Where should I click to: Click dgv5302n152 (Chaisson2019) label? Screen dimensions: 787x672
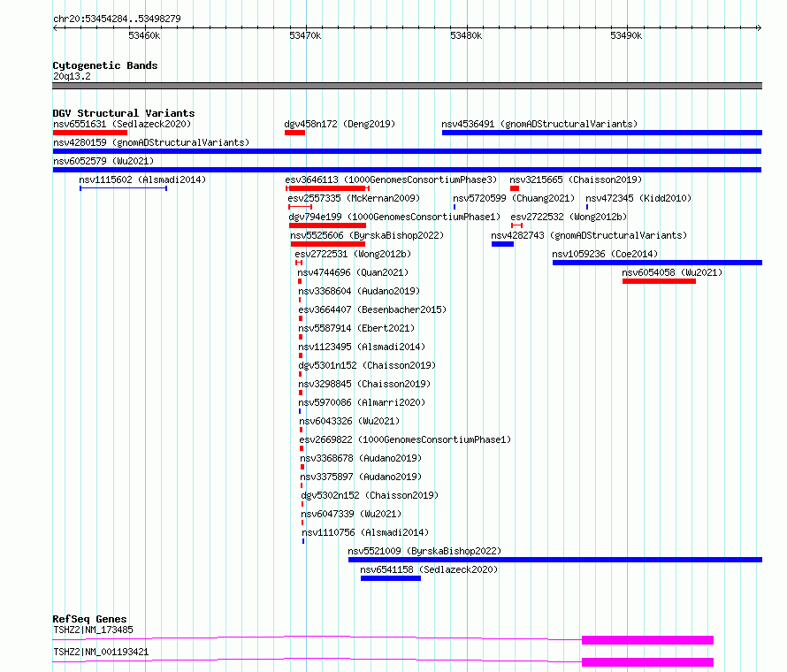click(x=370, y=495)
